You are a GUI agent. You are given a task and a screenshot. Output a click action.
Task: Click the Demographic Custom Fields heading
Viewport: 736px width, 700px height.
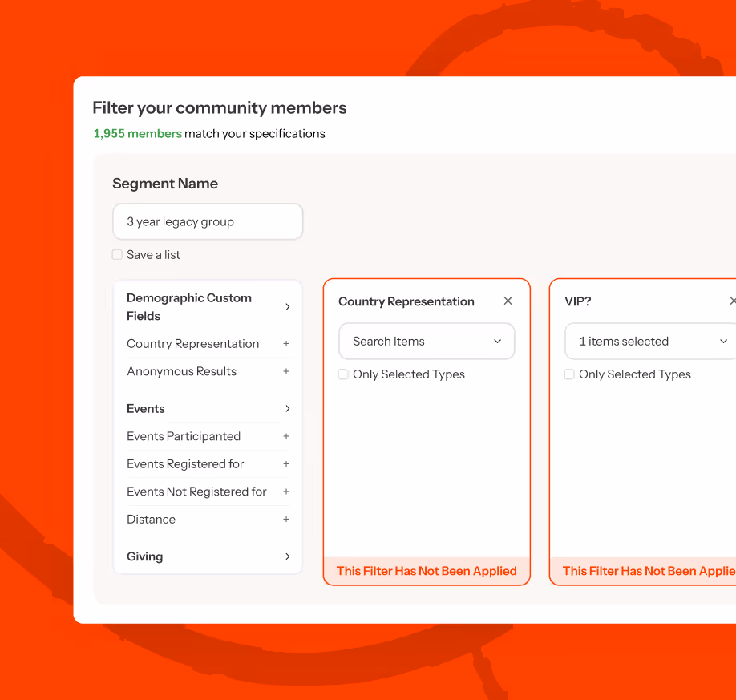pos(189,306)
